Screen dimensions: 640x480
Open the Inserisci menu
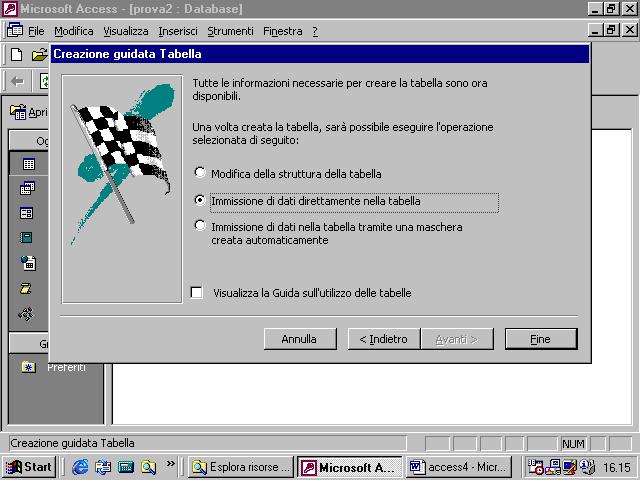[178, 31]
